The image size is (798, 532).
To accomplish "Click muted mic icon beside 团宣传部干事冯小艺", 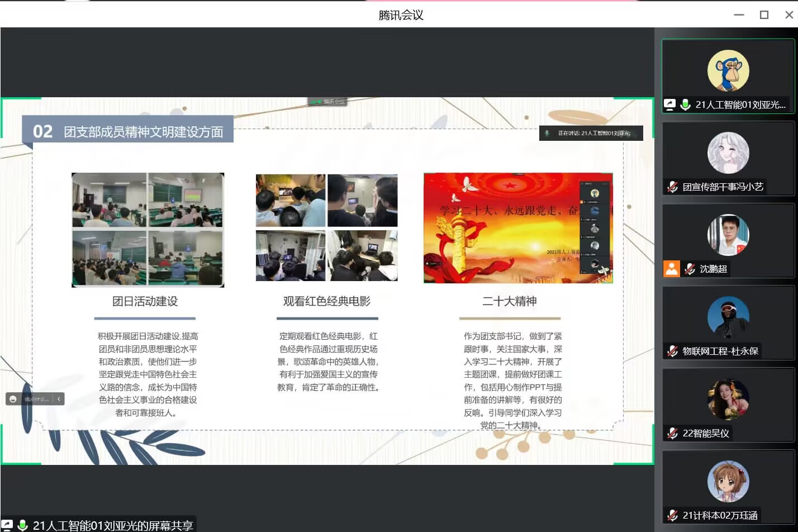I will coord(673,187).
